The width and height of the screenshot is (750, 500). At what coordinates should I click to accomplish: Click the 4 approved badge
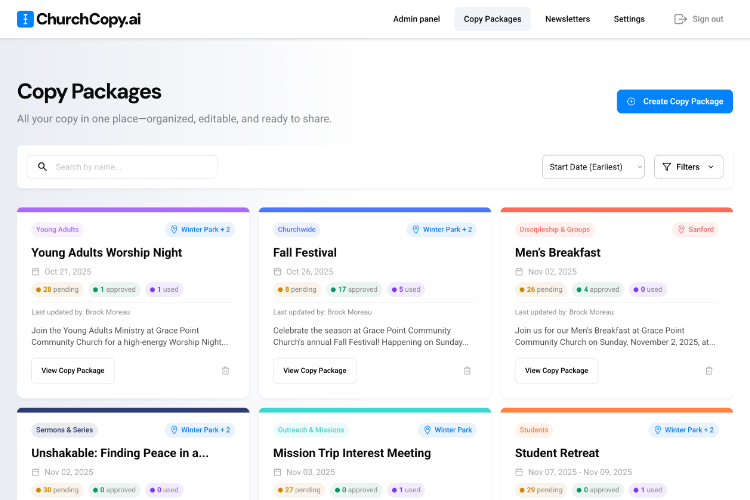pyautogui.click(x=598, y=289)
